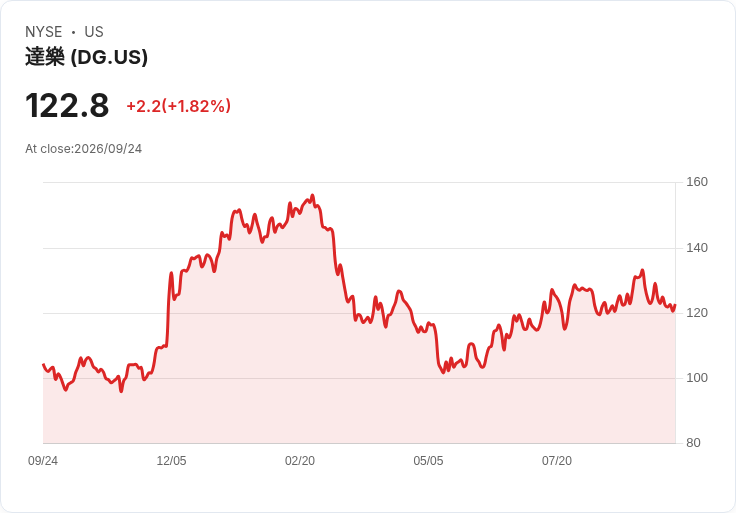Click the leftmost start of price line
The width and height of the screenshot is (736, 513).
(x=43, y=364)
